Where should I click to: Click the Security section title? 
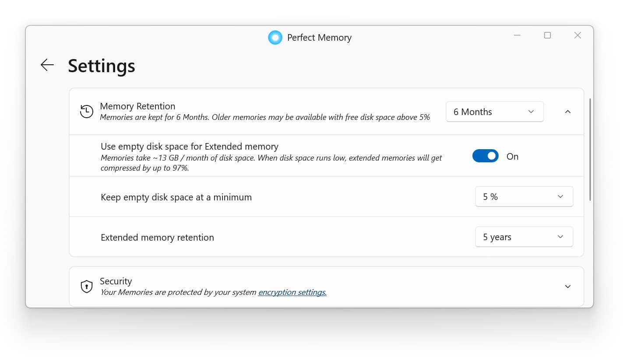point(116,281)
